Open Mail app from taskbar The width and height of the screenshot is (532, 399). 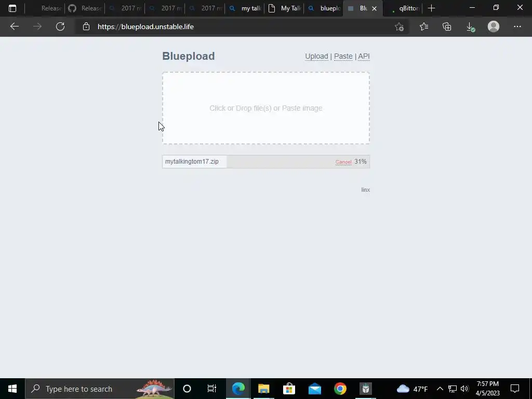click(x=314, y=389)
